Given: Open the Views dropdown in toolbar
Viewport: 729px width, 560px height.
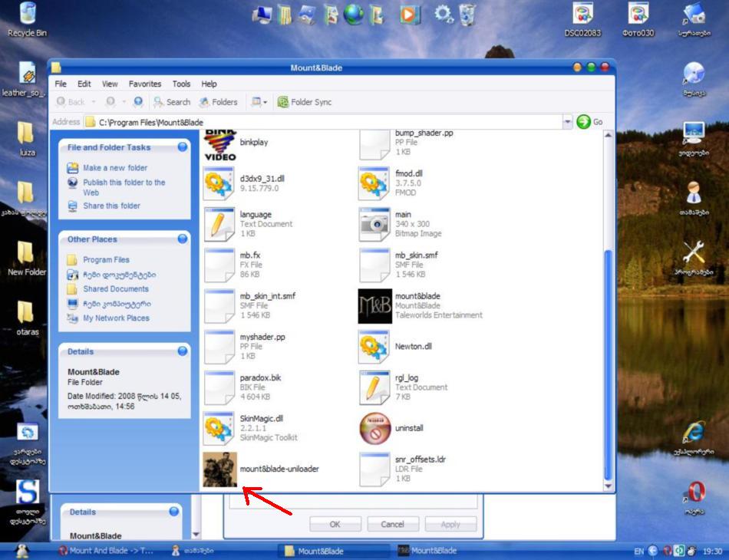Looking at the screenshot, I should pyautogui.click(x=259, y=102).
